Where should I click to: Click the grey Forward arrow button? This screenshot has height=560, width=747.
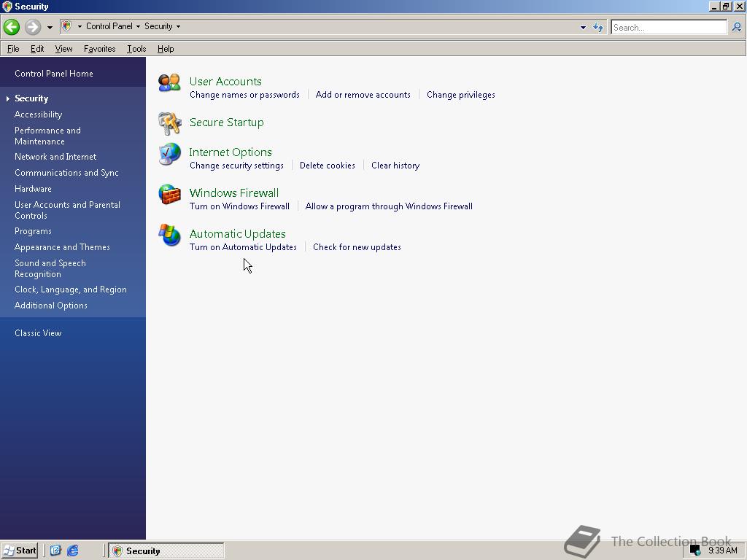click(x=33, y=27)
